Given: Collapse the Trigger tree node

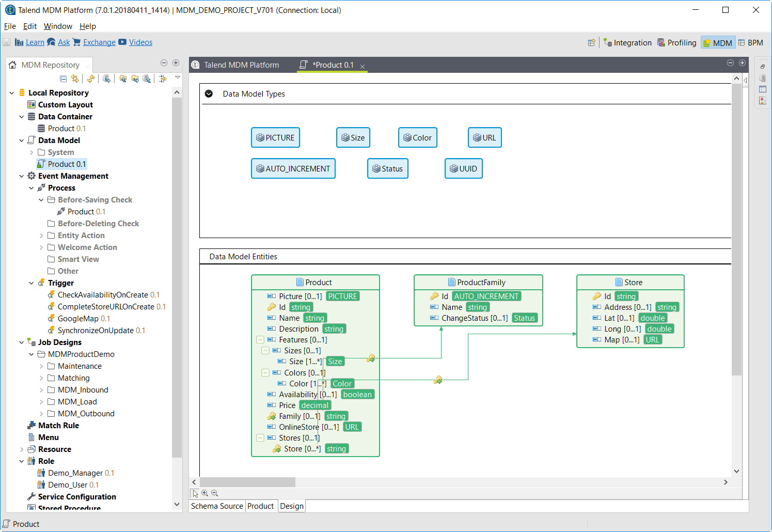Looking at the screenshot, I should click(x=31, y=283).
